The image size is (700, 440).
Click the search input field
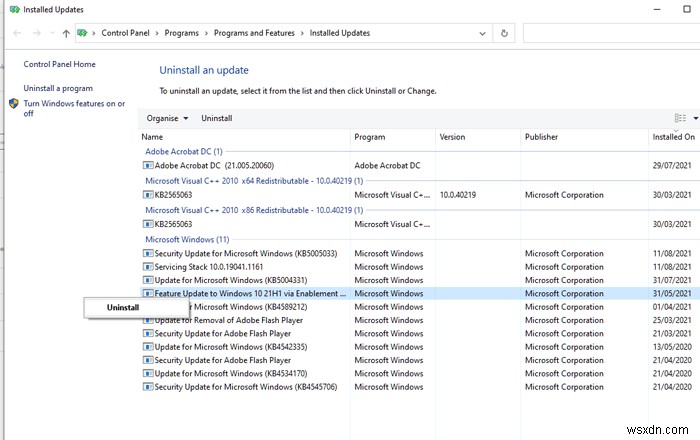coord(611,33)
